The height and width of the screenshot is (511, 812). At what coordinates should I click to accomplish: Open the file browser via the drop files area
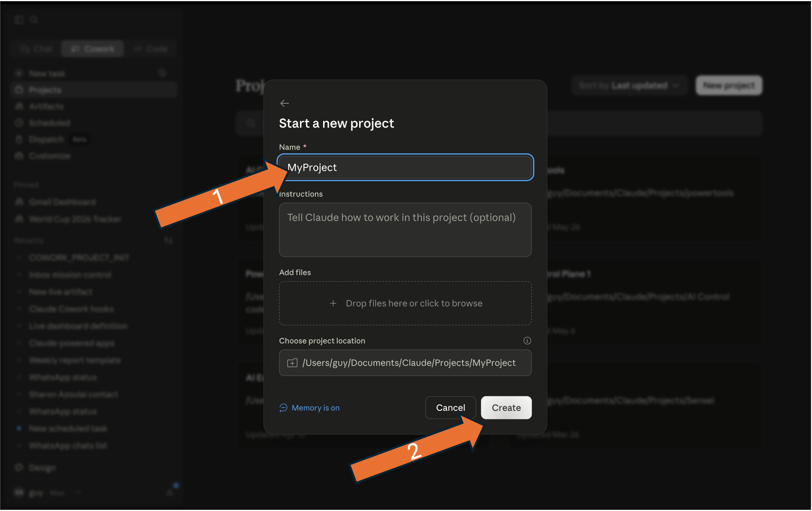pos(405,303)
